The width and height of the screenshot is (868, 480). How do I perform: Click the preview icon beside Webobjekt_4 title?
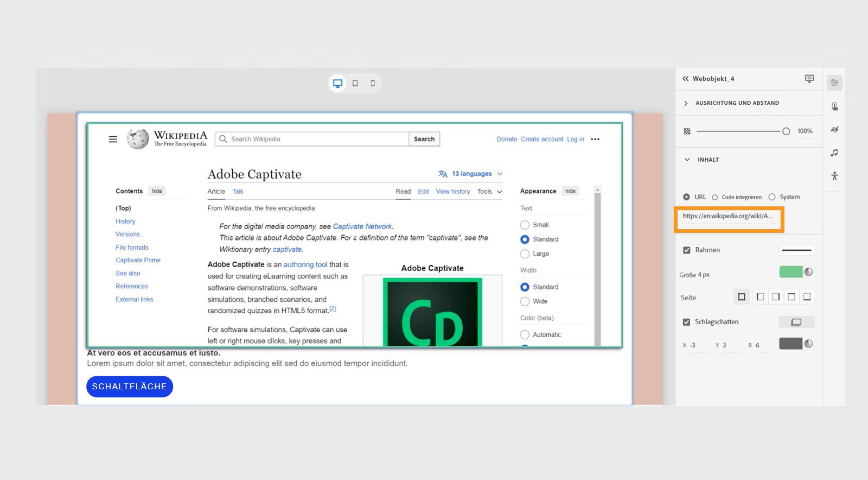tap(809, 79)
